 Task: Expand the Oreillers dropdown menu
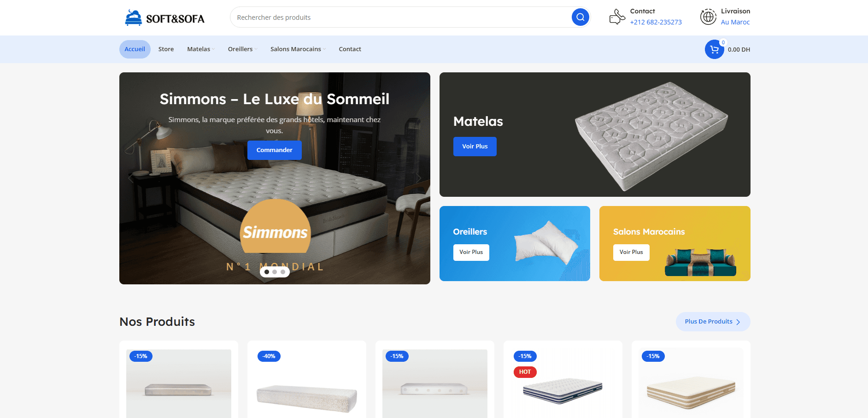tap(242, 49)
